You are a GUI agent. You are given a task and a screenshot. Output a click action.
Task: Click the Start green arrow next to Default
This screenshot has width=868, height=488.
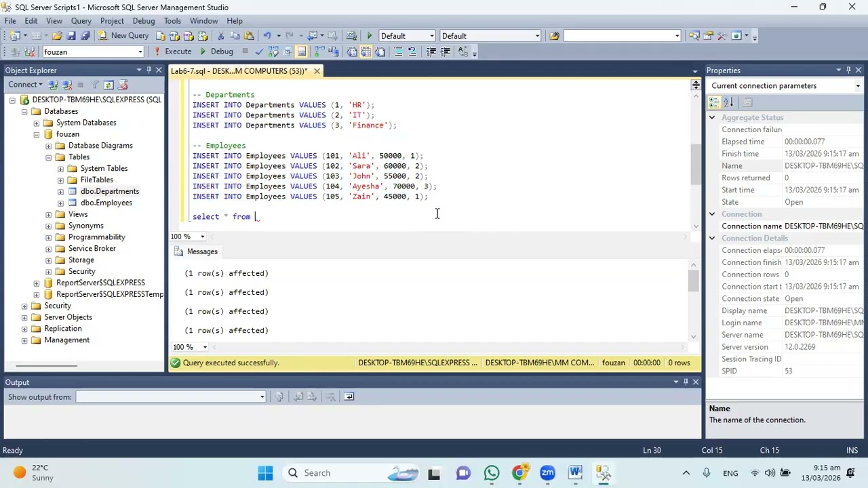[369, 36]
